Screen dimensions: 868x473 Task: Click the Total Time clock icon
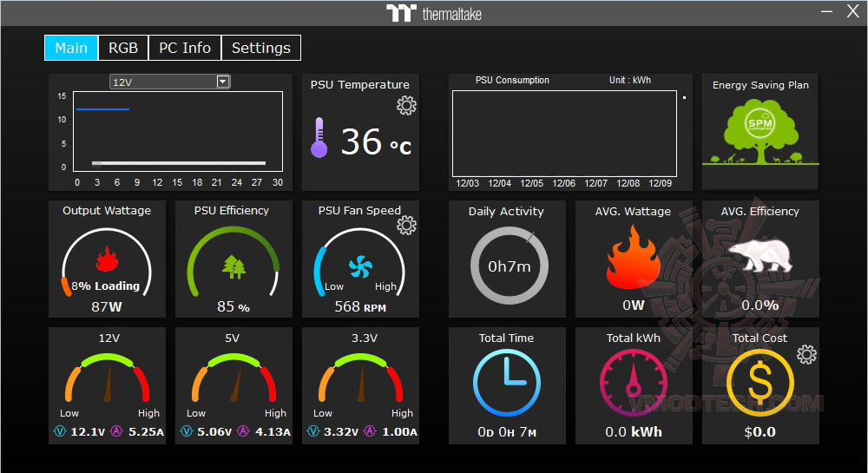507,383
